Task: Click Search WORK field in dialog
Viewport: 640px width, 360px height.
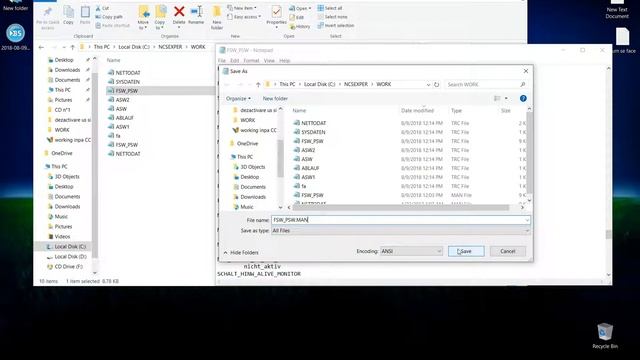Action: [485, 84]
